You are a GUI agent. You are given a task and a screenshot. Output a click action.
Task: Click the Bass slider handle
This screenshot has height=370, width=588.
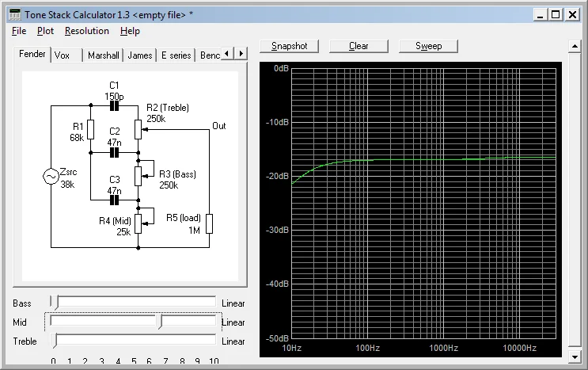(x=55, y=302)
